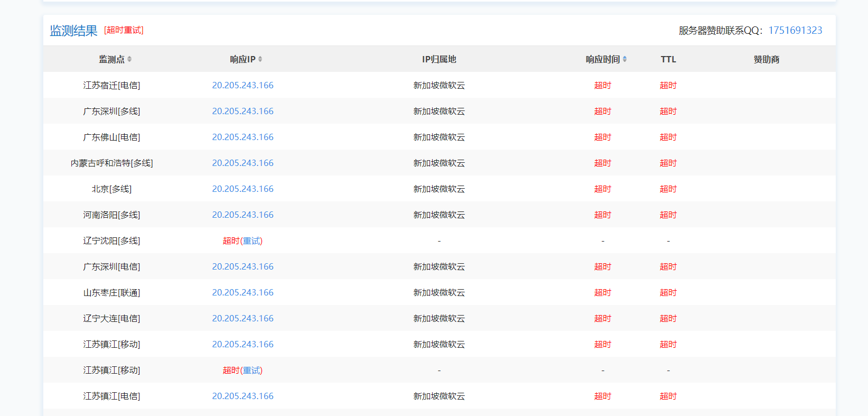The height and width of the screenshot is (416, 868).
Task: Retry timed-out 辽宁沈阳[多线] monitoring point
Action: [x=252, y=241]
